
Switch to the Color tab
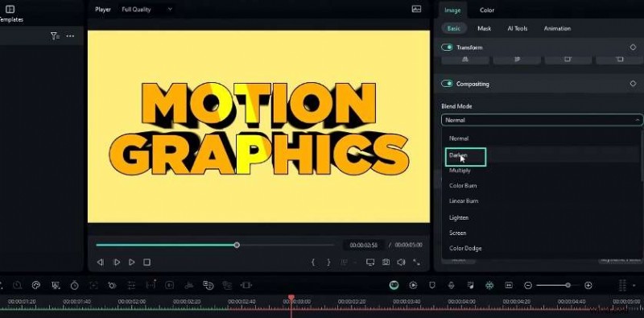click(487, 10)
